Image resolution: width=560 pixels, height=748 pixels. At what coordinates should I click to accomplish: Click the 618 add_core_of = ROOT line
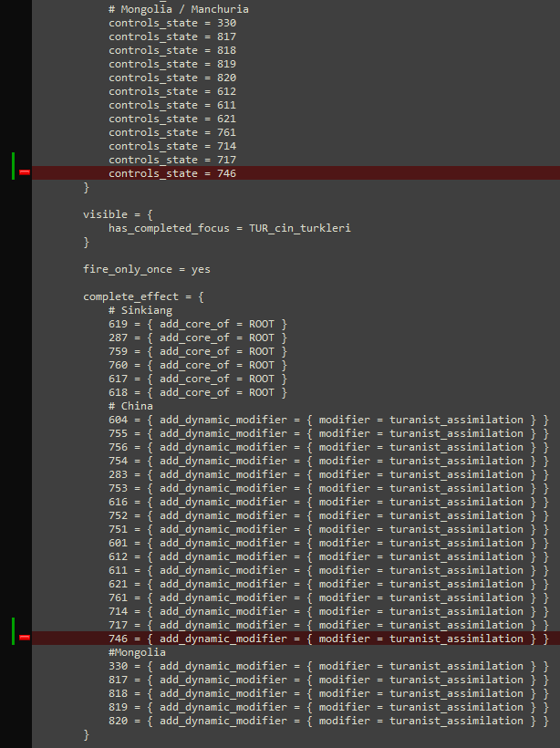[x=198, y=392]
